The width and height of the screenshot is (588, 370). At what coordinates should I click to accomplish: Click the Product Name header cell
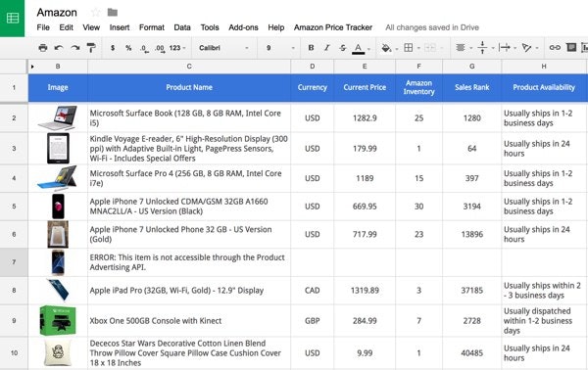tap(189, 88)
